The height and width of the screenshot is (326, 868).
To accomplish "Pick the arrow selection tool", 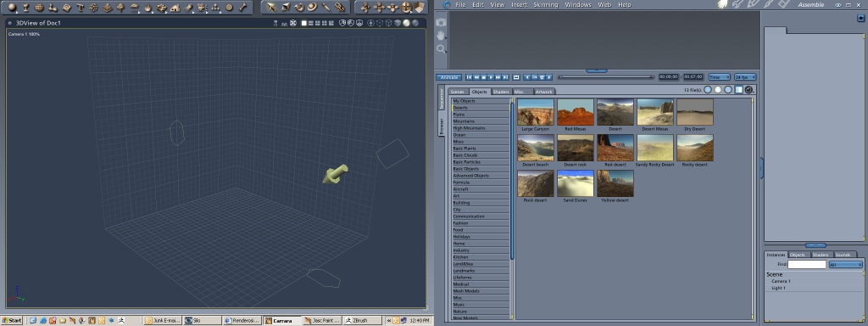I will [272, 7].
